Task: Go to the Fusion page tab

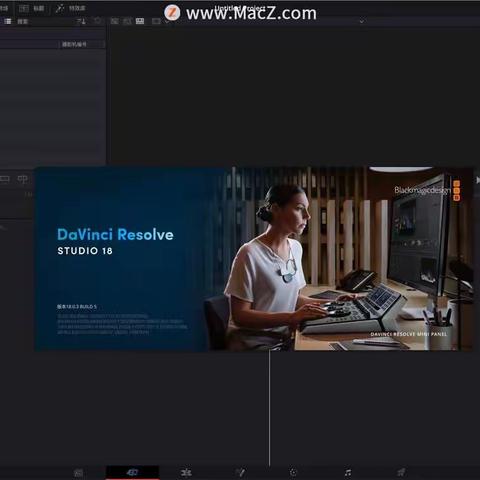Action: pyautogui.click(x=240, y=472)
